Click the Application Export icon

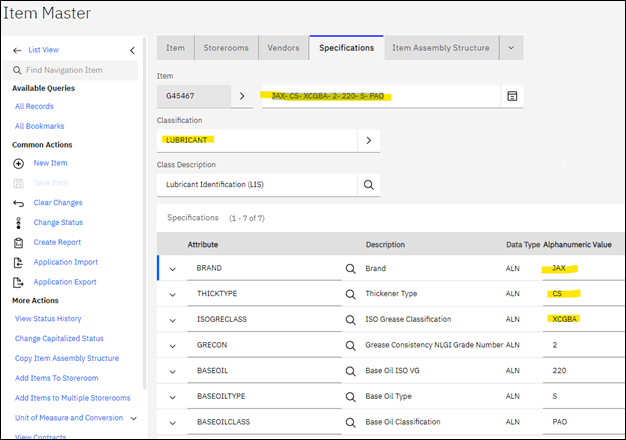[18, 283]
